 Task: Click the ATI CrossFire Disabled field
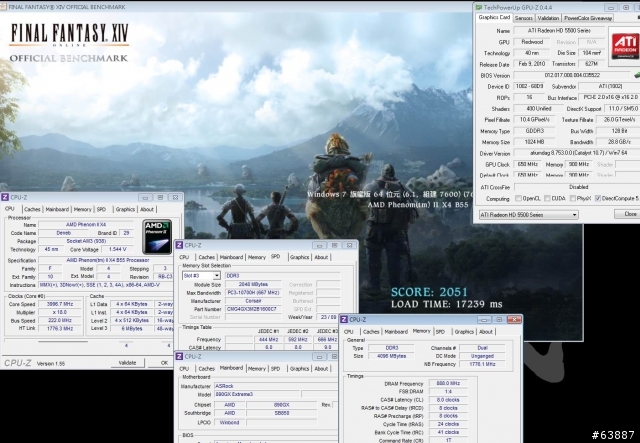click(x=576, y=187)
